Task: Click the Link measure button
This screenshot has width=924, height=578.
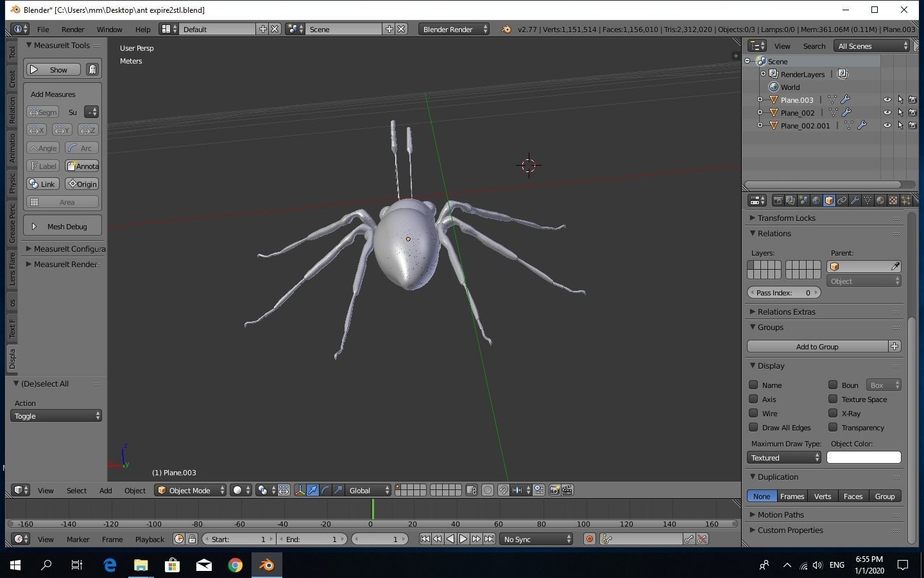Action: pos(42,184)
